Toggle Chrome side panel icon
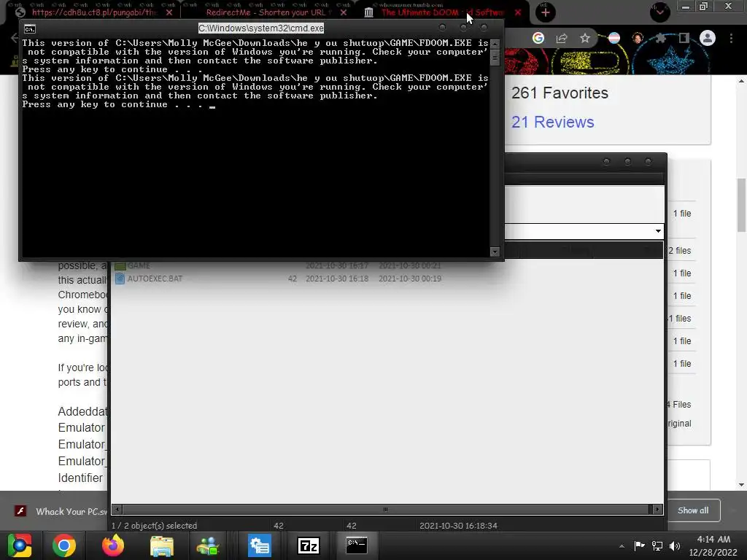 click(684, 38)
